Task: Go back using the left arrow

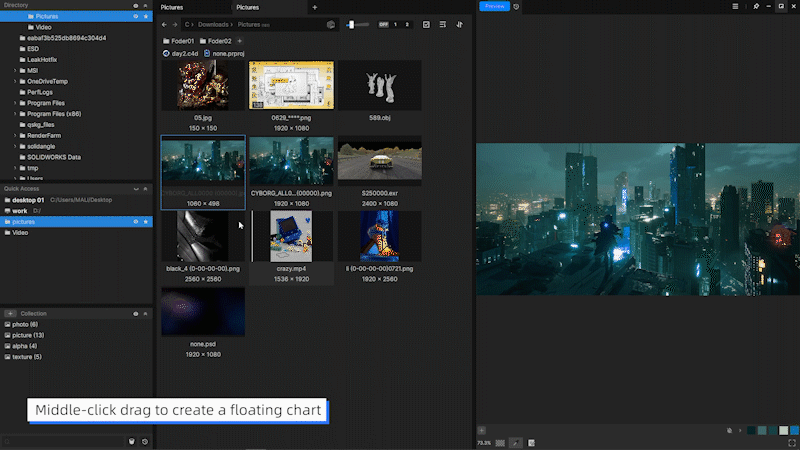Action: (x=164, y=24)
